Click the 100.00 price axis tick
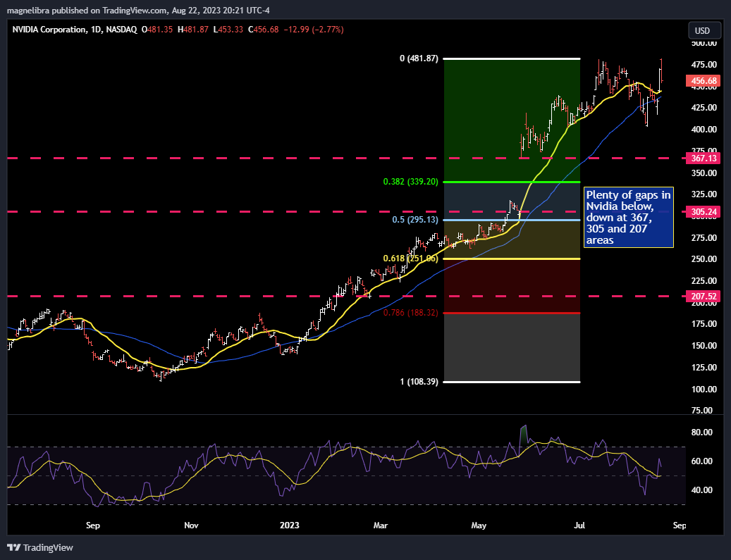 click(x=704, y=390)
